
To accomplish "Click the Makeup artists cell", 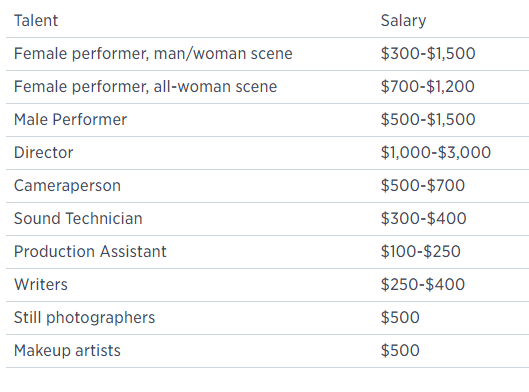I will click(67, 351).
